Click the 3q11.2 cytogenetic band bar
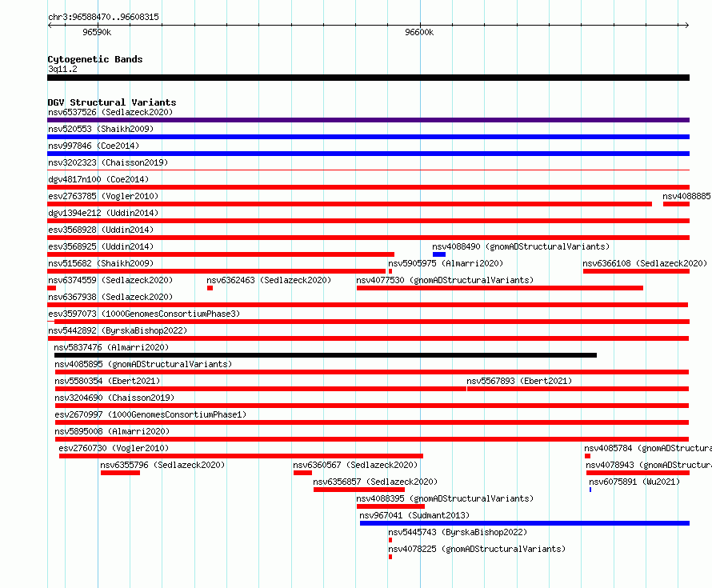Image resolution: width=712 pixels, height=588 pixels. click(368, 78)
